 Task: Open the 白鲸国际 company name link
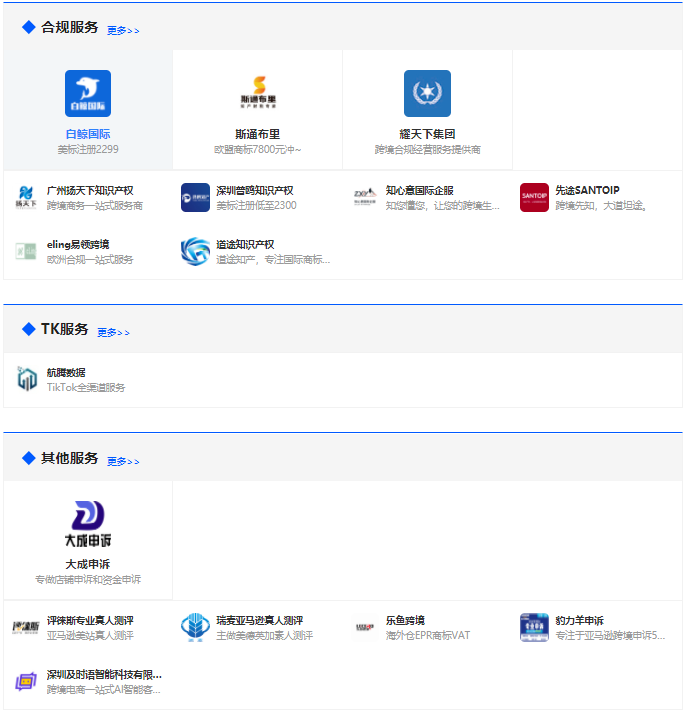88,134
